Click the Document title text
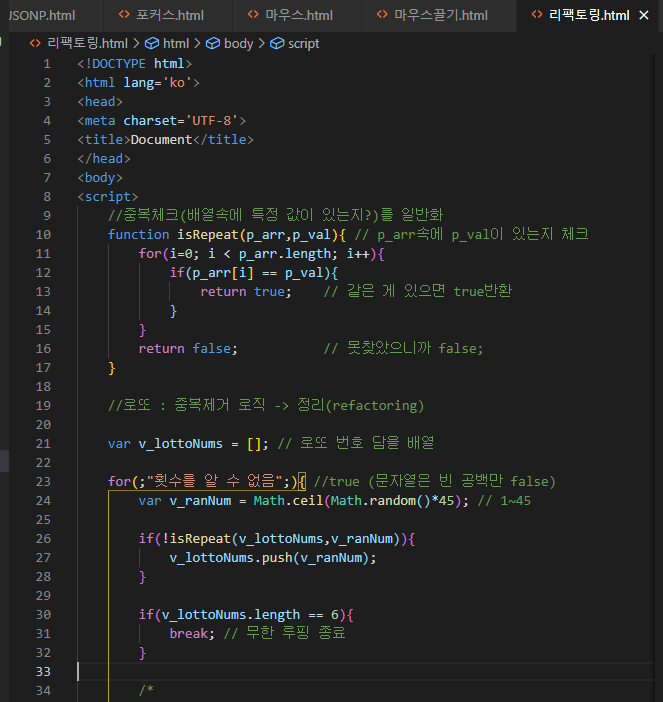Screen dimensions: 663x702 pyautogui.click(x=161, y=140)
